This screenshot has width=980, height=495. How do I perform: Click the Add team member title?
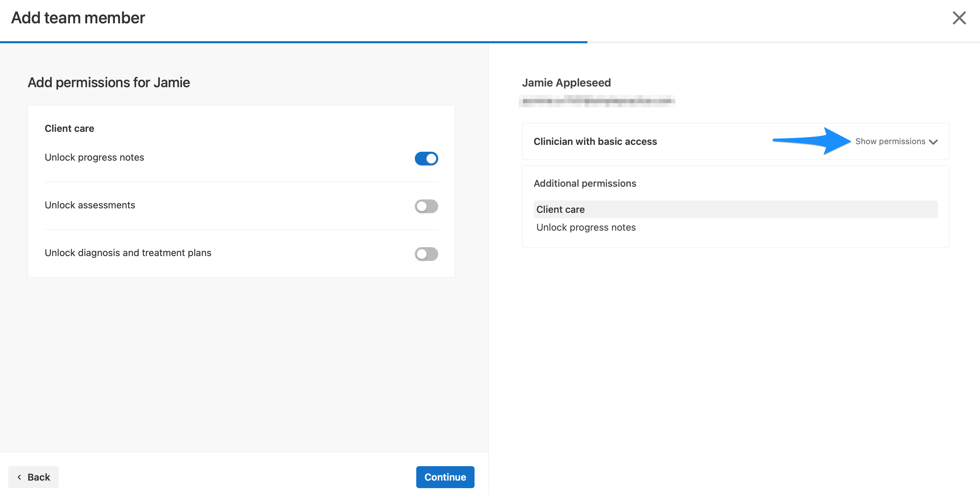[x=78, y=17]
